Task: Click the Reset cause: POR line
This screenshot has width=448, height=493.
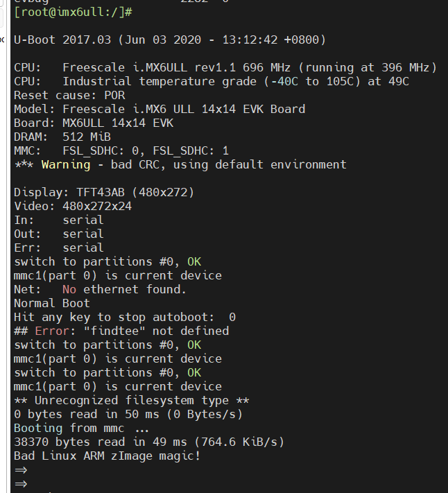Action: coord(69,95)
